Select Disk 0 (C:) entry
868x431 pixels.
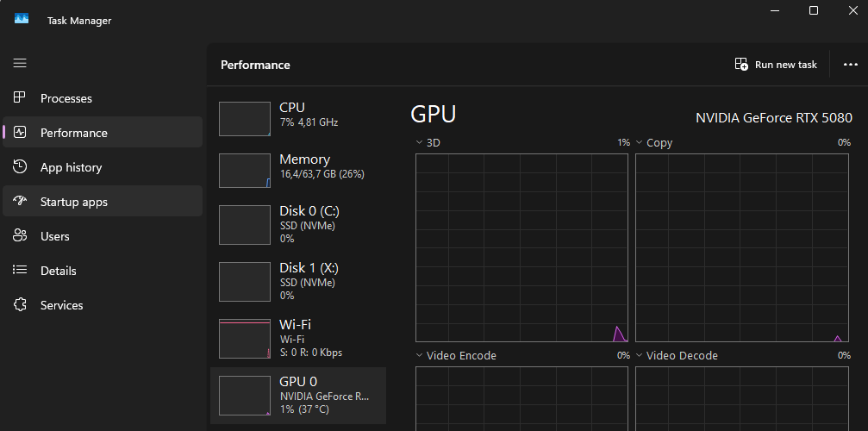click(x=298, y=225)
